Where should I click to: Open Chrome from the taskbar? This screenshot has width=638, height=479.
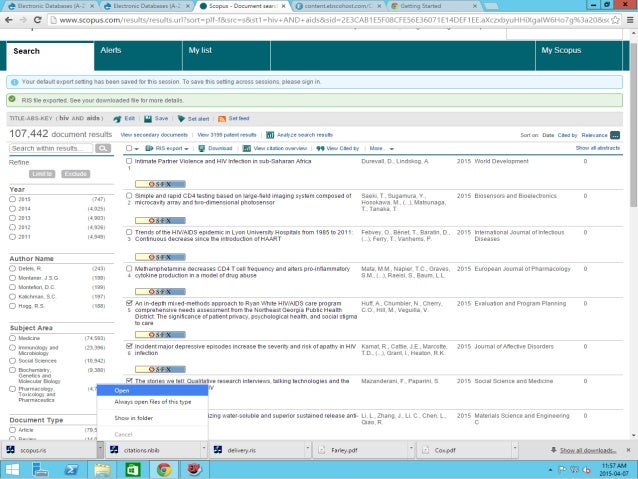164,470
